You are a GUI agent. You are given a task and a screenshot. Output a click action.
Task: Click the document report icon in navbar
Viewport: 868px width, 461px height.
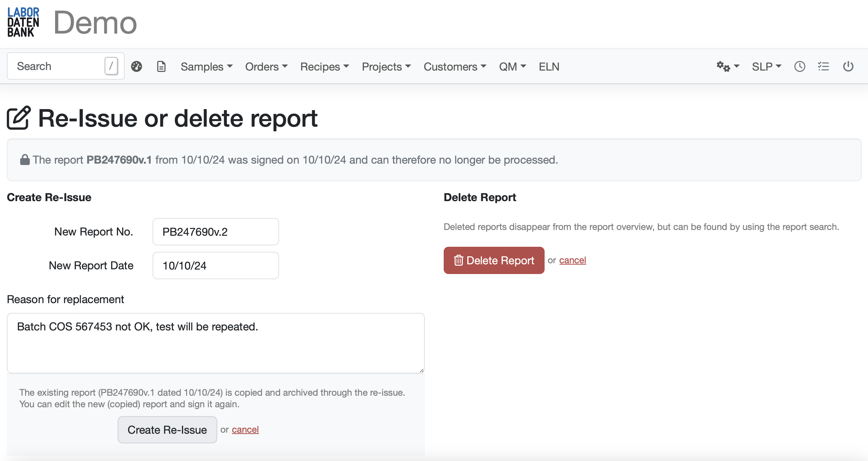click(161, 66)
